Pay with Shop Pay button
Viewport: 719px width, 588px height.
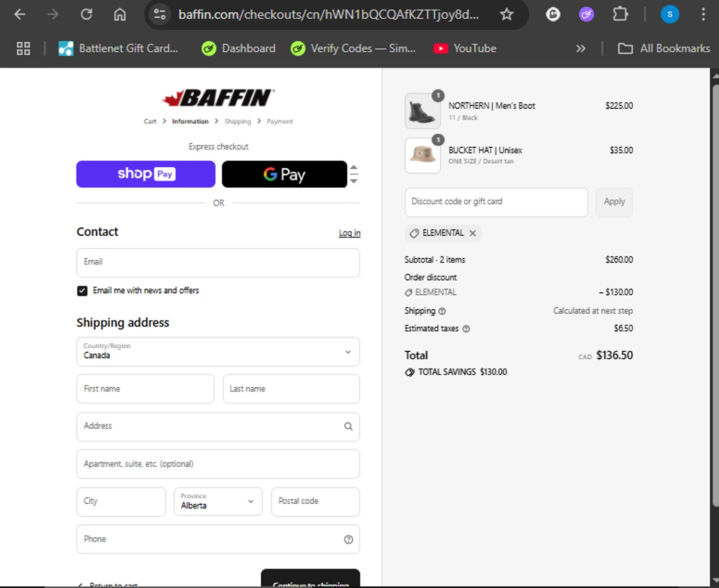146,174
